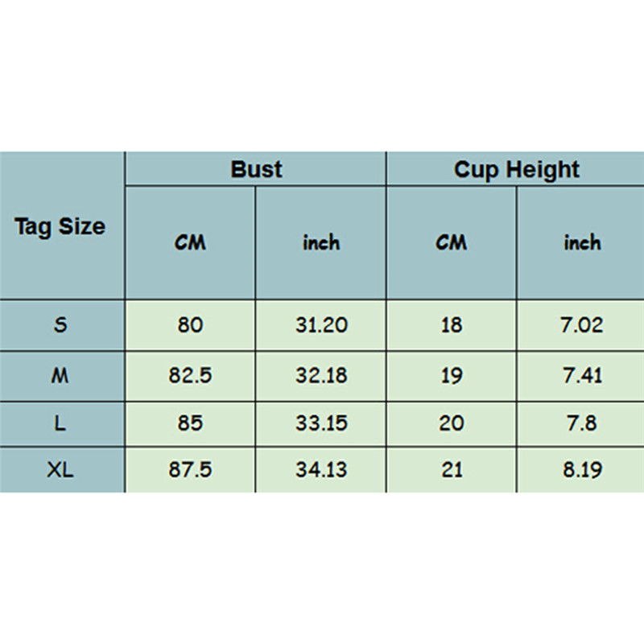Select the XL size row label

(x=60, y=470)
